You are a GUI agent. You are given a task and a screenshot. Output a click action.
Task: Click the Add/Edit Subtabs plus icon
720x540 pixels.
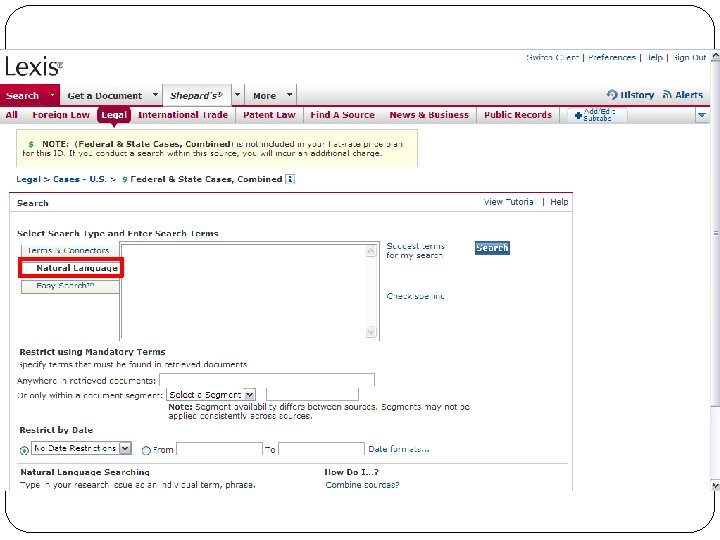click(578, 115)
